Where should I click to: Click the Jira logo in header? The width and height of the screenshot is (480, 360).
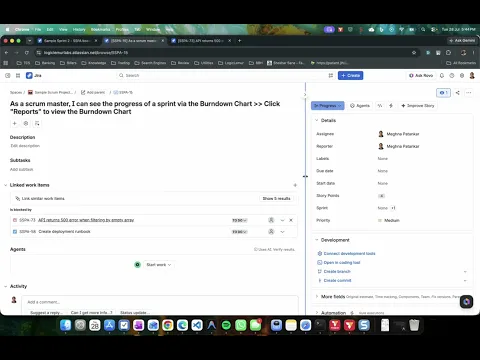[x=34, y=75]
